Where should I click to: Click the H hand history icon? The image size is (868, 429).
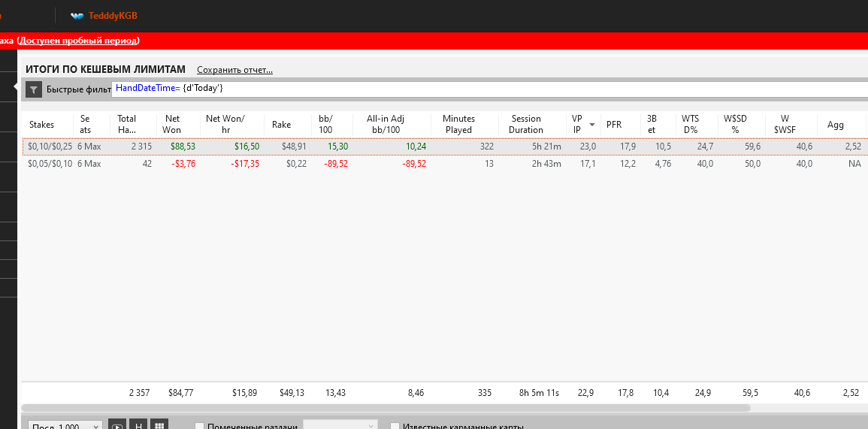[x=138, y=426]
